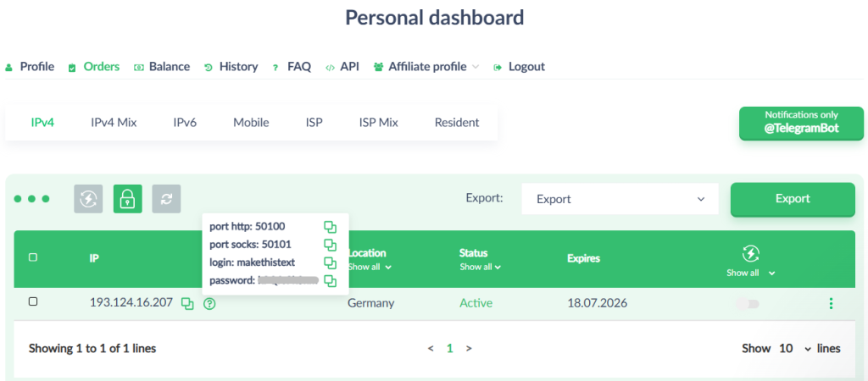Click the lightning auto-renew column header icon

[x=750, y=254]
